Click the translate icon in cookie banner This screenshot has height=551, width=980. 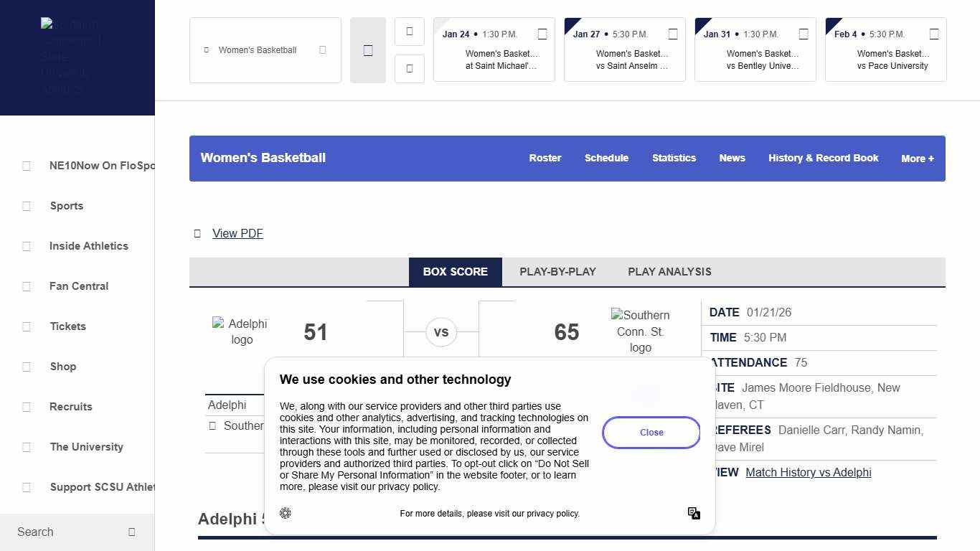coord(694,513)
